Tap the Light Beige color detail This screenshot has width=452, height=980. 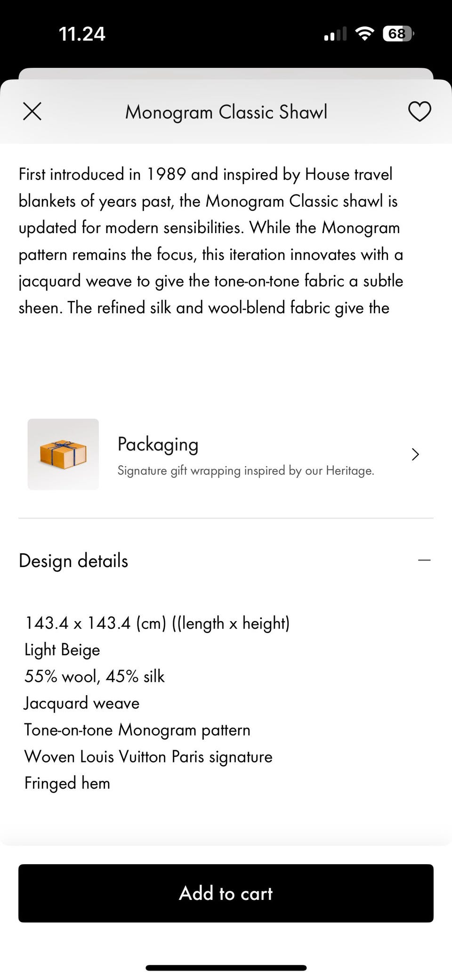(x=62, y=650)
